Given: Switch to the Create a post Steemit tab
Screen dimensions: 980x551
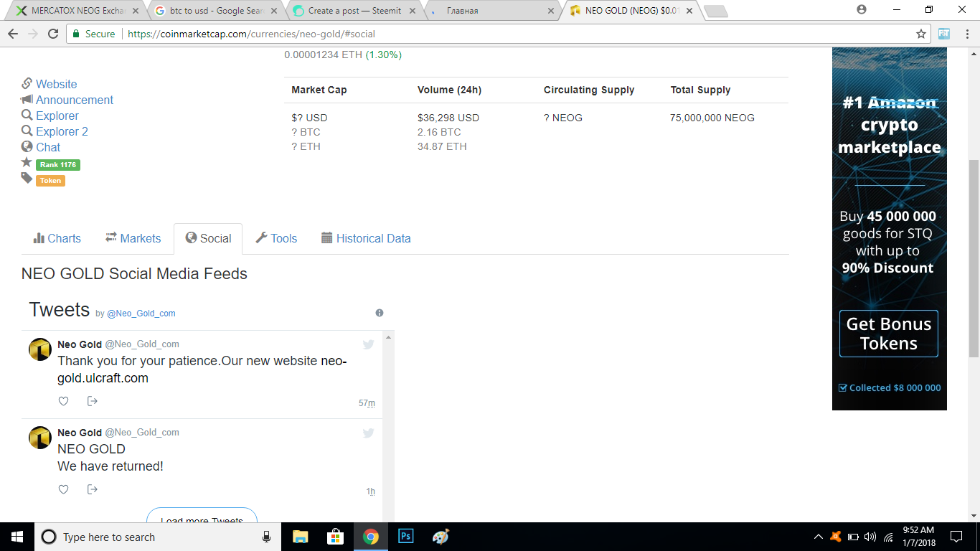Looking at the screenshot, I should click(x=354, y=11).
